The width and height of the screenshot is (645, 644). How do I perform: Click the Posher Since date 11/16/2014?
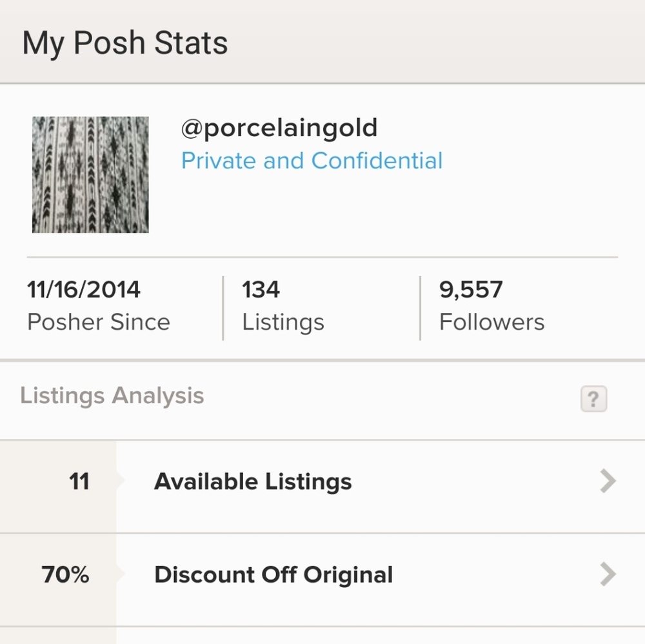tap(83, 290)
